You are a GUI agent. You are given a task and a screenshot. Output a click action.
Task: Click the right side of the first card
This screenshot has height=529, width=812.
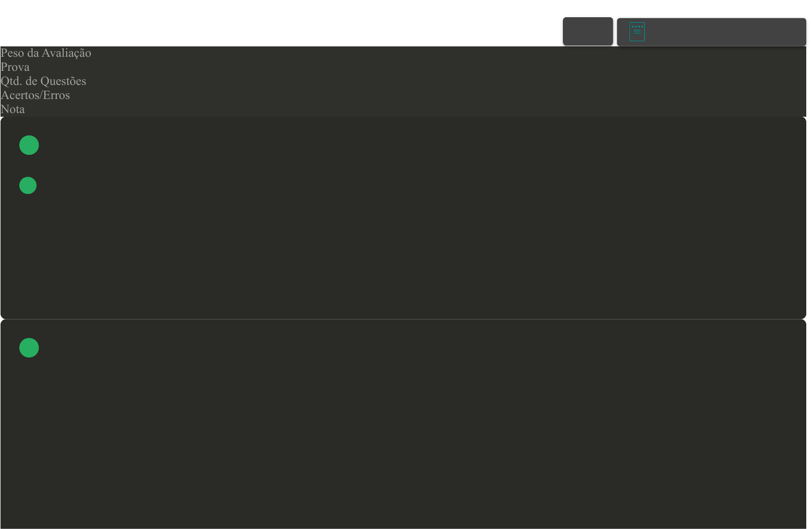pyautogui.click(x=730, y=218)
